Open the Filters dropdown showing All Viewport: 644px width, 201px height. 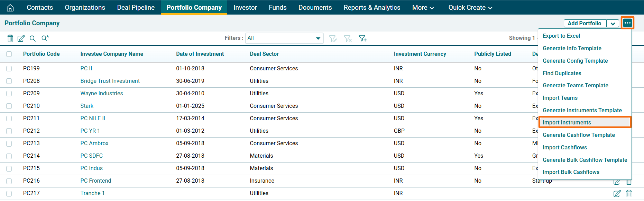click(x=284, y=38)
